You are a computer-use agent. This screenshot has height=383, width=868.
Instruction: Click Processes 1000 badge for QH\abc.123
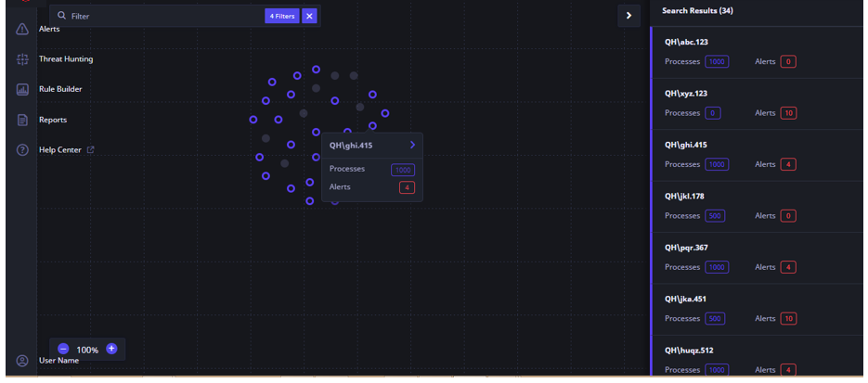pos(717,61)
